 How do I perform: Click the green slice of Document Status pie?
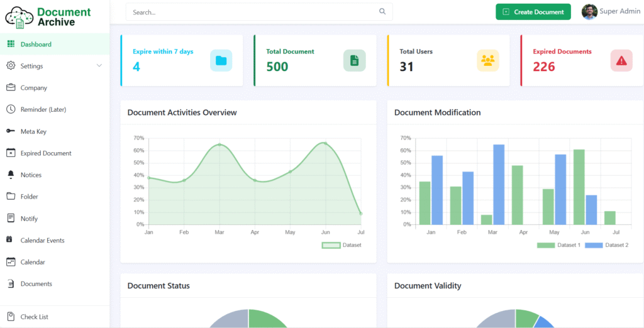[x=265, y=320]
